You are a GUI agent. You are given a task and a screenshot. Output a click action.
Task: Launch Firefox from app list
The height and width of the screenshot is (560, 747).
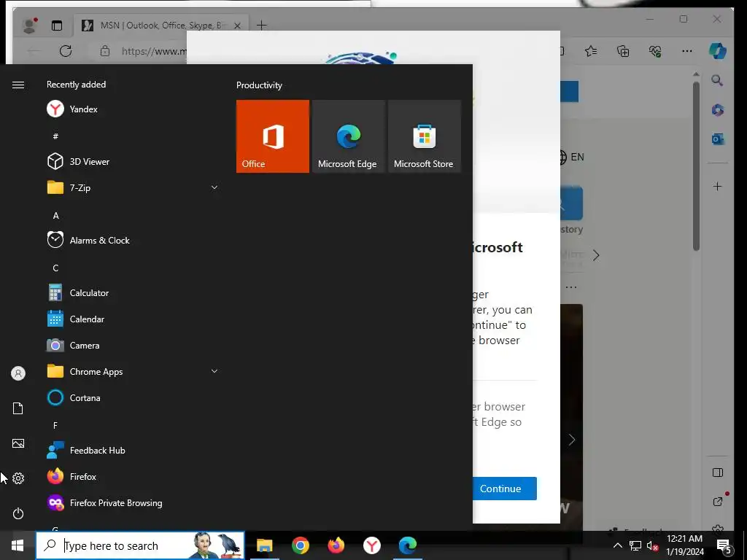pyautogui.click(x=132, y=477)
